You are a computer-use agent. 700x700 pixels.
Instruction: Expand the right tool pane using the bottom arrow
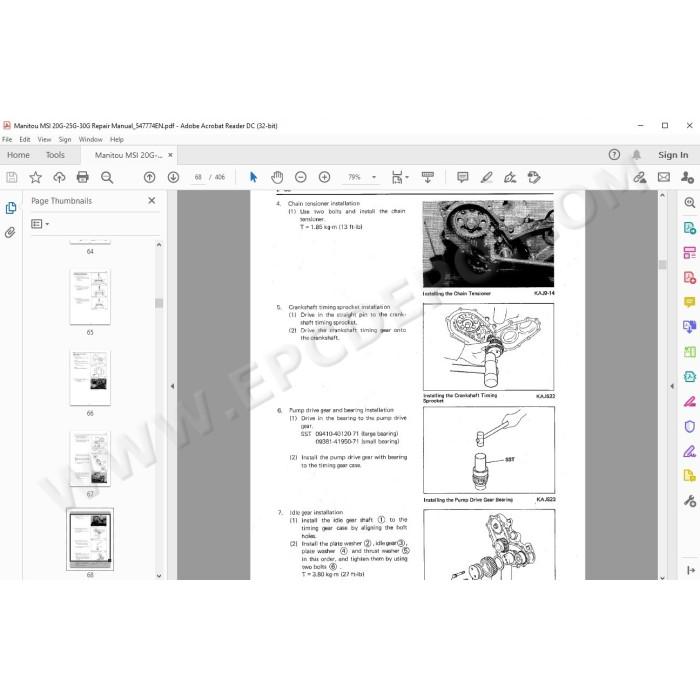pyautogui.click(x=691, y=570)
